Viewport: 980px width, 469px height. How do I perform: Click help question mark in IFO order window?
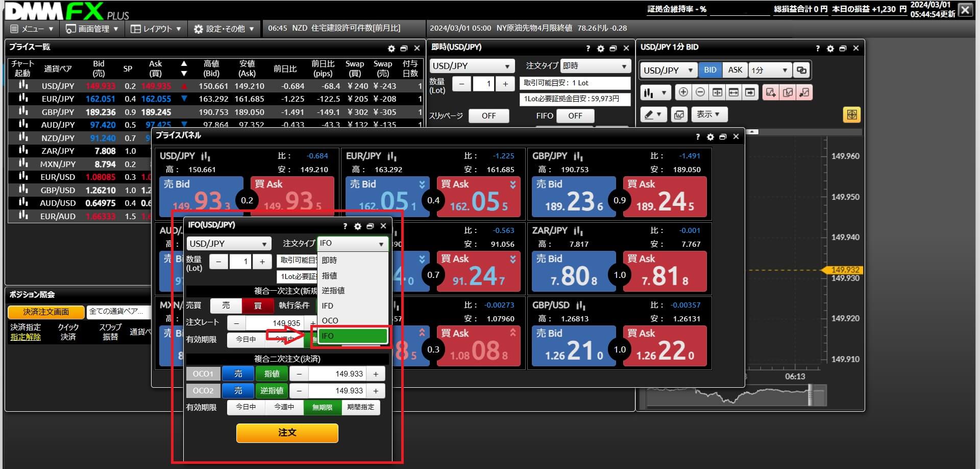click(345, 226)
